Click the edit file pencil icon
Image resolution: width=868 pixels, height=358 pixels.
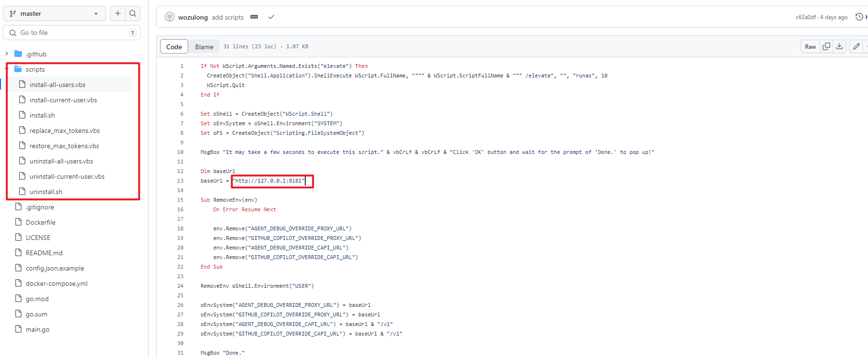click(x=857, y=46)
